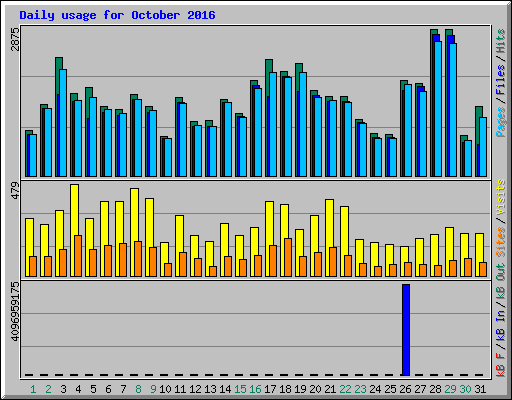Click the blue "Files" legend label
512x400 pixels.
click(x=501, y=80)
